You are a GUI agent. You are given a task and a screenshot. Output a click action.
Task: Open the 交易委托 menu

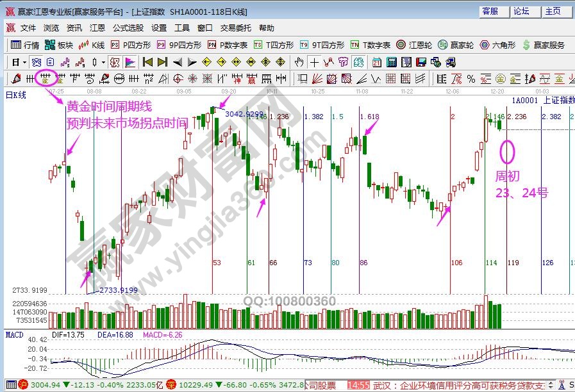pos(236,28)
